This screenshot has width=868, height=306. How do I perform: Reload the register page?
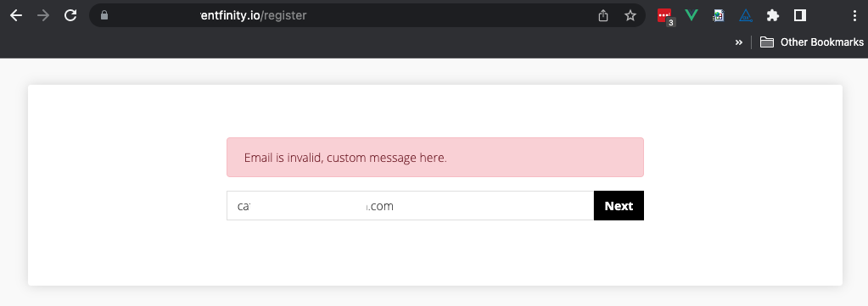70,15
